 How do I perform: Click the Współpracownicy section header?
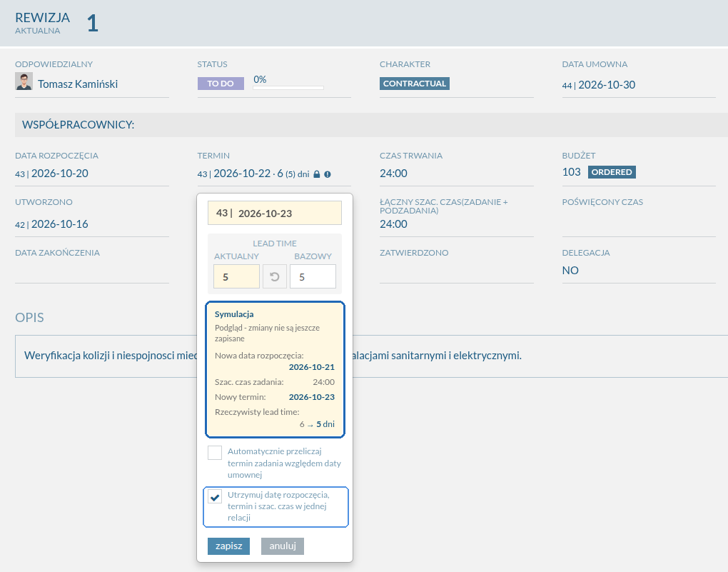tap(371, 124)
